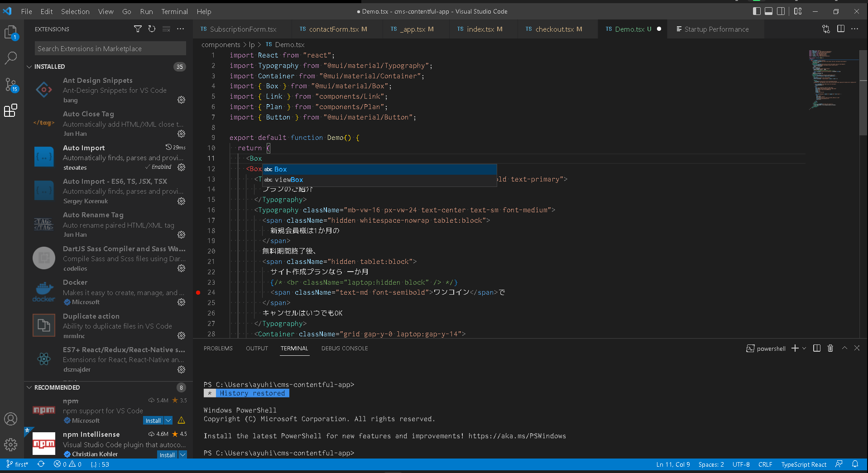The height and width of the screenshot is (473, 868).
Task: Open the Explorer view
Action: click(11, 32)
